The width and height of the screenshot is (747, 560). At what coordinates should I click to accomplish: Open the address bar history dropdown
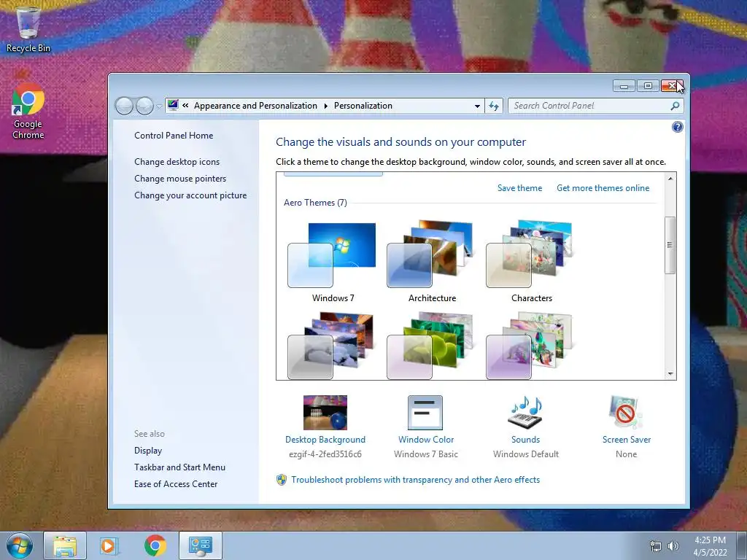pos(477,106)
